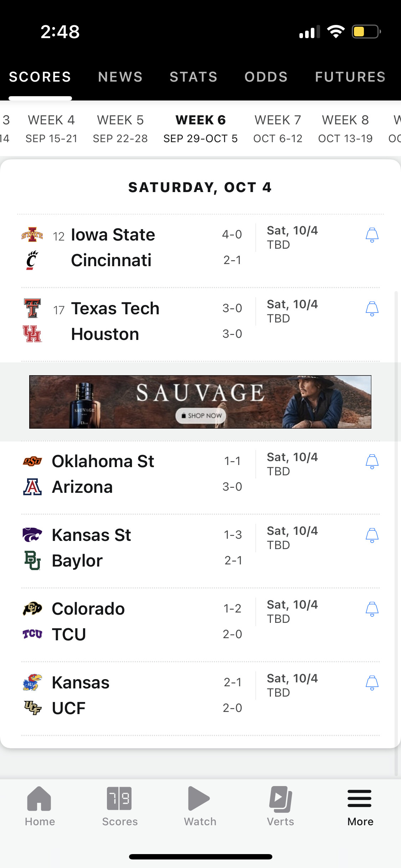The height and width of the screenshot is (868, 401).
Task: Tap Shop Now on Sauvage ad
Action: coord(201,416)
